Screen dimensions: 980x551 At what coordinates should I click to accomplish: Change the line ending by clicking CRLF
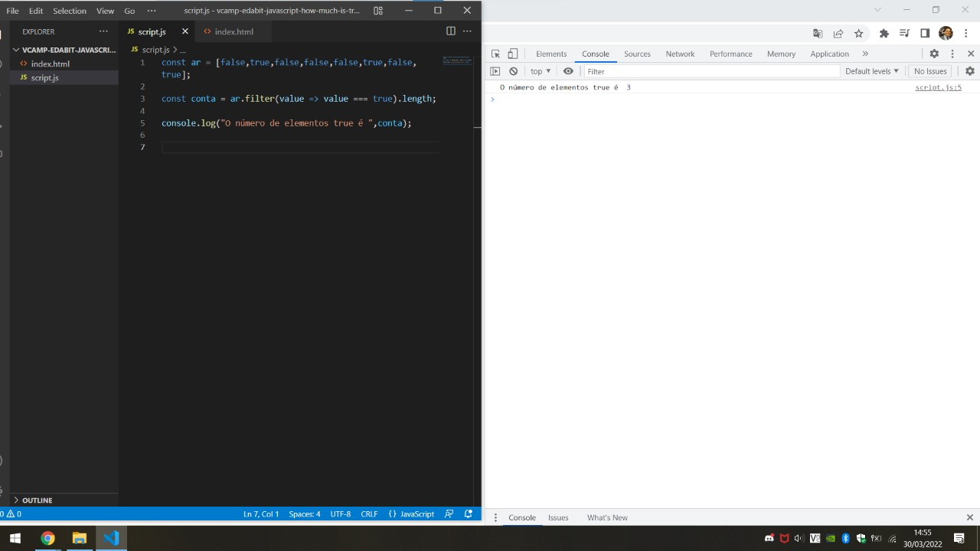coord(369,514)
